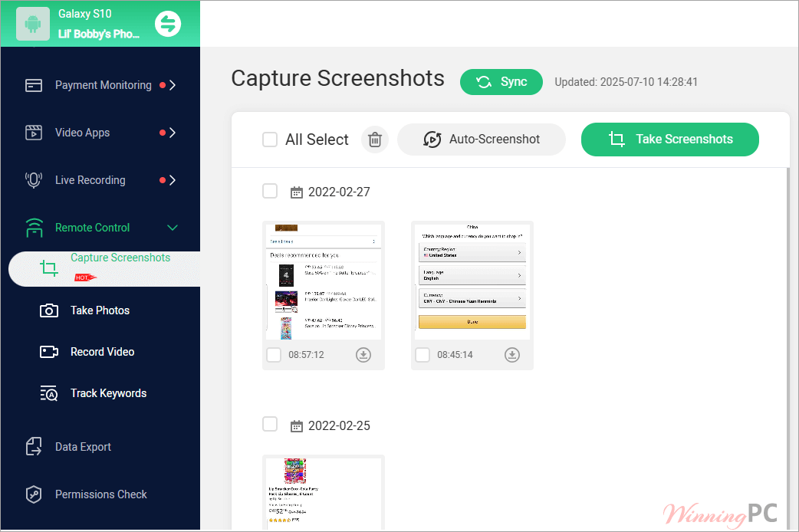Screen dimensions: 799x532
Task: Delete selected screenshots with trash icon
Action: click(374, 140)
